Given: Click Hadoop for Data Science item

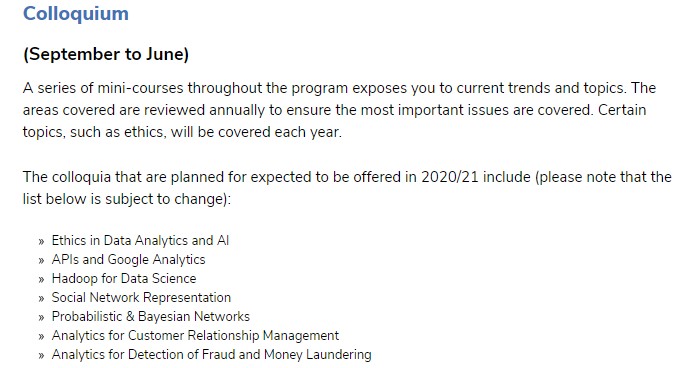Looking at the screenshot, I should [124, 278].
